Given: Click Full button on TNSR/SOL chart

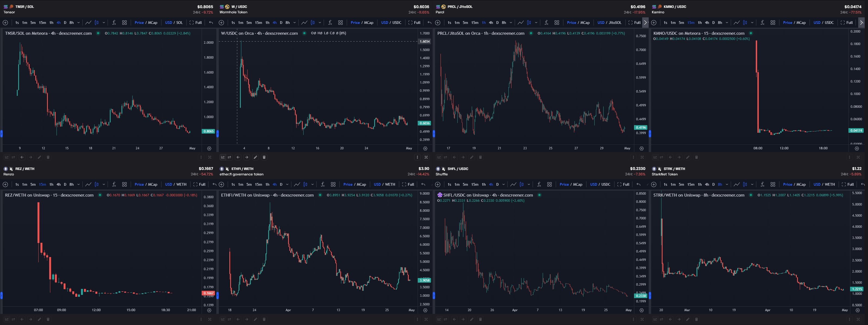Looking at the screenshot, I should [x=196, y=23].
